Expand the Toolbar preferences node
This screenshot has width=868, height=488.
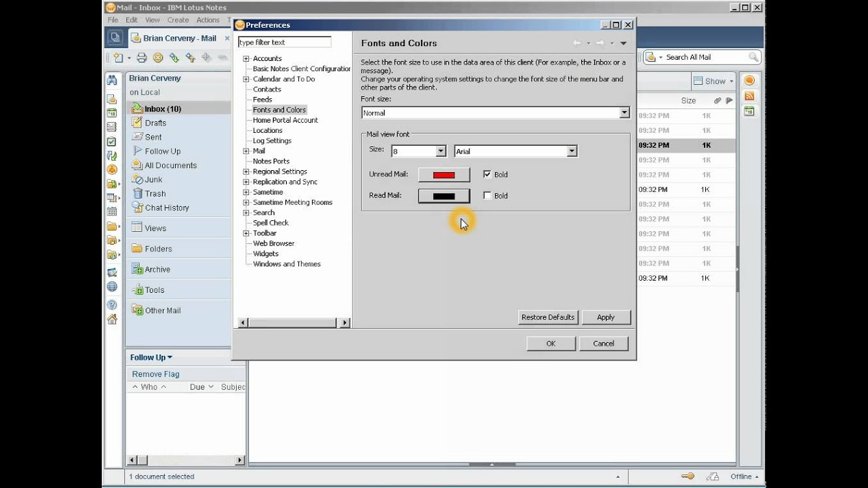(246, 233)
